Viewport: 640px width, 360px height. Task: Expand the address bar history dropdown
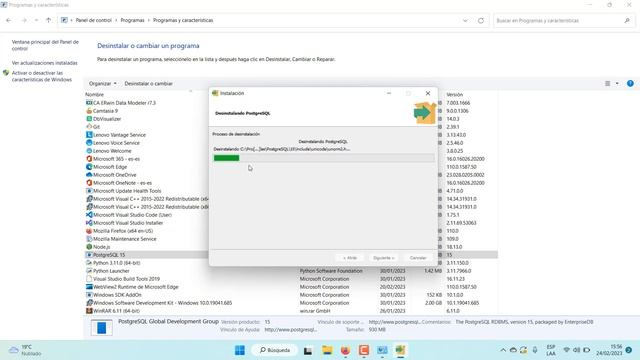pyautogui.click(x=465, y=20)
